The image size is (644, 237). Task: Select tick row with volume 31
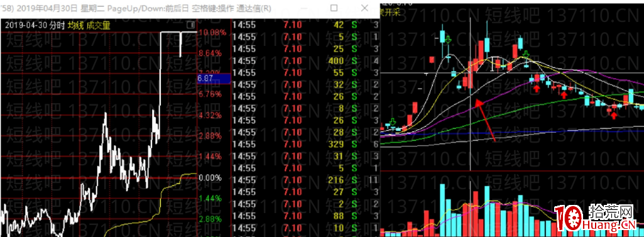(305, 156)
